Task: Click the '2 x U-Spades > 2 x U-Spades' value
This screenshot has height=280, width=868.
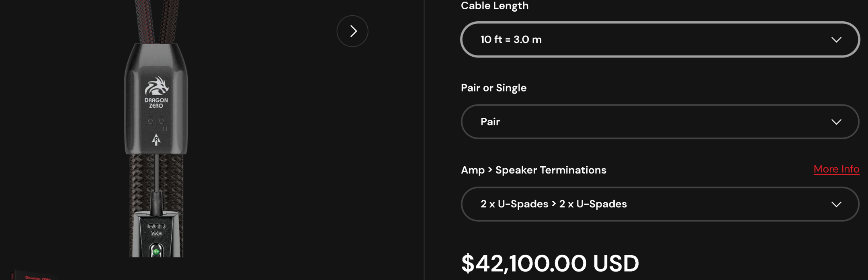Action: coord(553,204)
